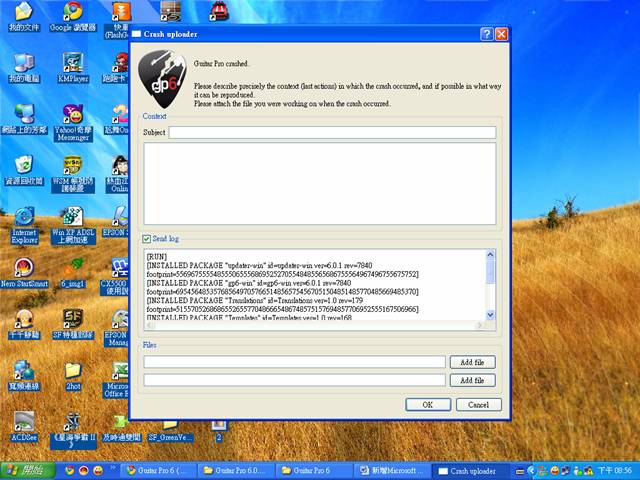The width and height of the screenshot is (640, 480).
Task: Select the WSM desktop shortcut icon
Action: 73,174
